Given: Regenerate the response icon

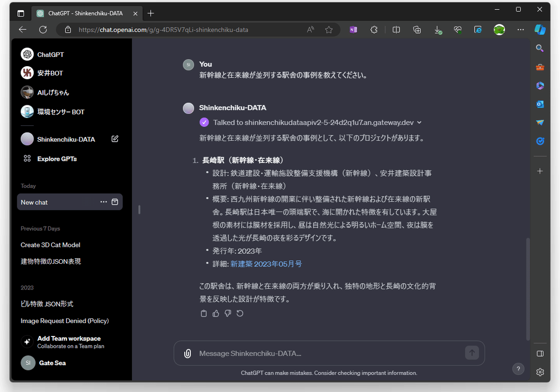Looking at the screenshot, I should (x=240, y=313).
